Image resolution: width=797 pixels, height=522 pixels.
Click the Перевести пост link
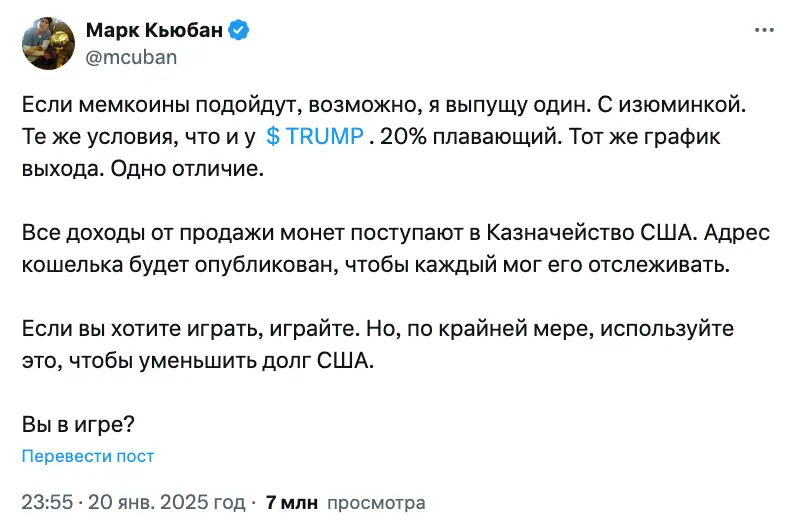coord(88,456)
